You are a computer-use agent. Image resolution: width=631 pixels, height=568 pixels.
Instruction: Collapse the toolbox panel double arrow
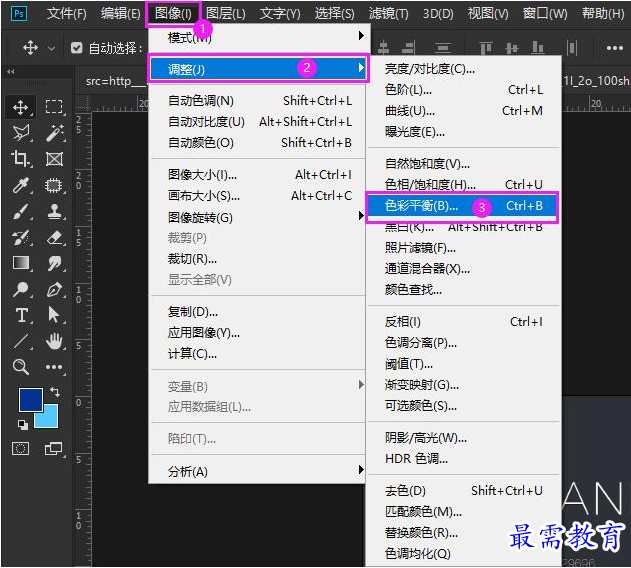[11, 72]
